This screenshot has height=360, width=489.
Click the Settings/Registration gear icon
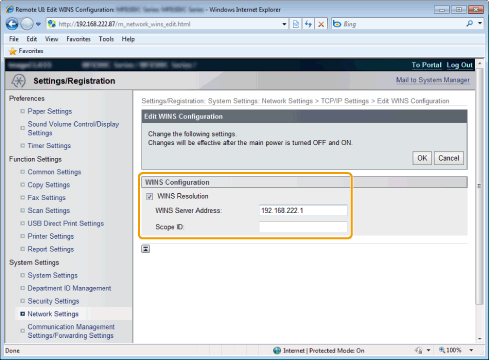[x=18, y=81]
